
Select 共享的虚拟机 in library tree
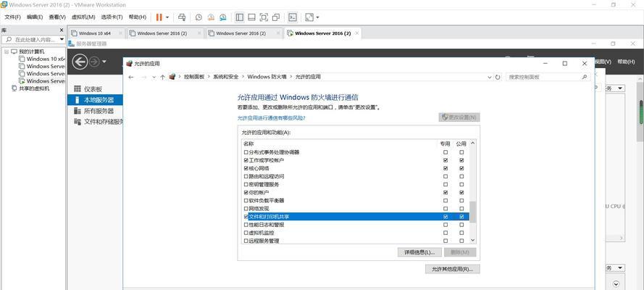click(x=31, y=88)
